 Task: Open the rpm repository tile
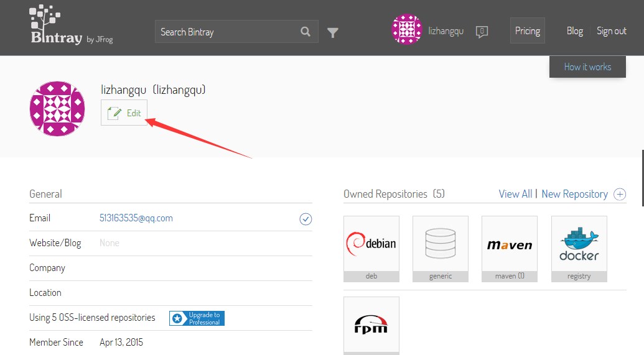[371, 326]
